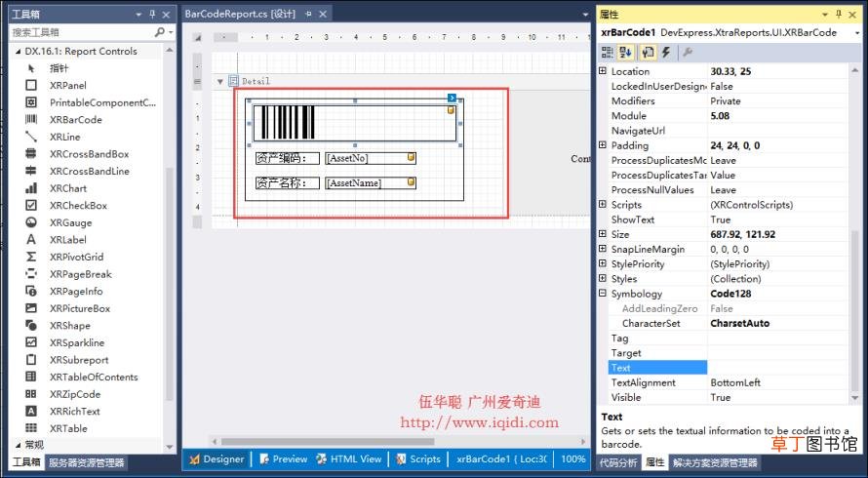This screenshot has width=868, height=478.
Task: Choose the XRShape control
Action: (x=70, y=326)
